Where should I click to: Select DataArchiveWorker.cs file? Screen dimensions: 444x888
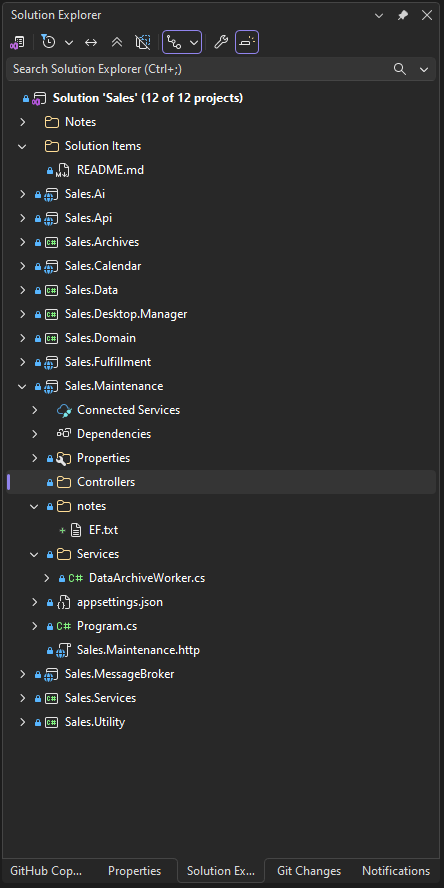pyautogui.click(x=147, y=578)
